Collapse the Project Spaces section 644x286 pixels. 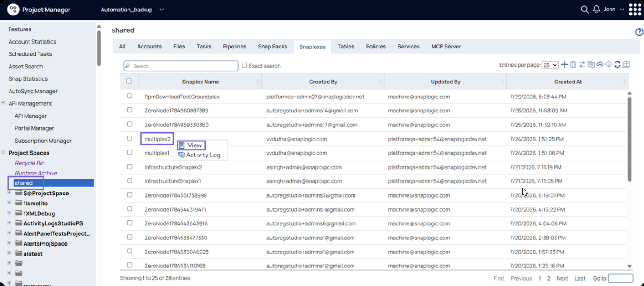(x=3, y=153)
